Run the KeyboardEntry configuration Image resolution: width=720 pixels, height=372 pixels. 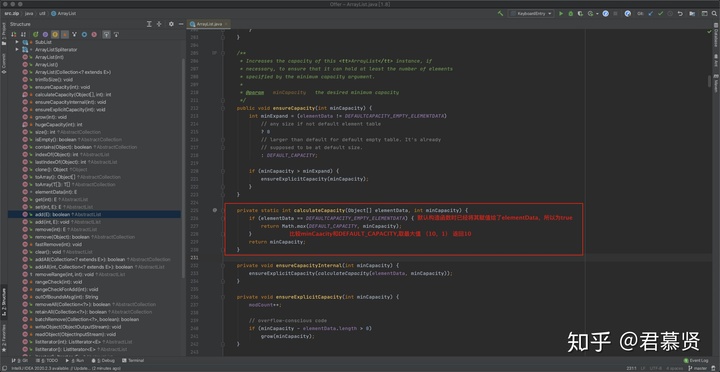coord(561,14)
